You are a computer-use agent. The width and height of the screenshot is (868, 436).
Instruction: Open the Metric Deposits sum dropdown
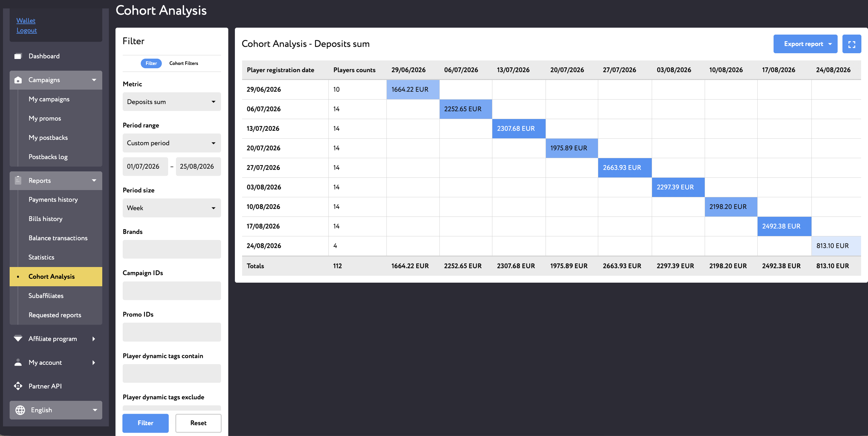click(x=171, y=102)
